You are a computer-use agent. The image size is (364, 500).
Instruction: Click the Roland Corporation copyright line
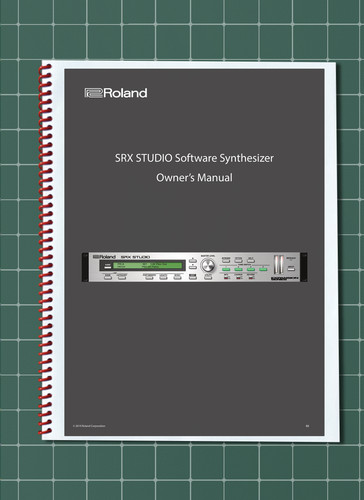click(89, 426)
